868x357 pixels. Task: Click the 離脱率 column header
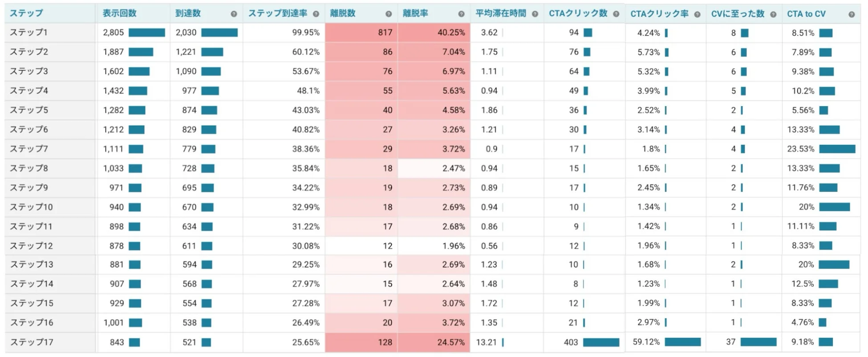coord(414,13)
